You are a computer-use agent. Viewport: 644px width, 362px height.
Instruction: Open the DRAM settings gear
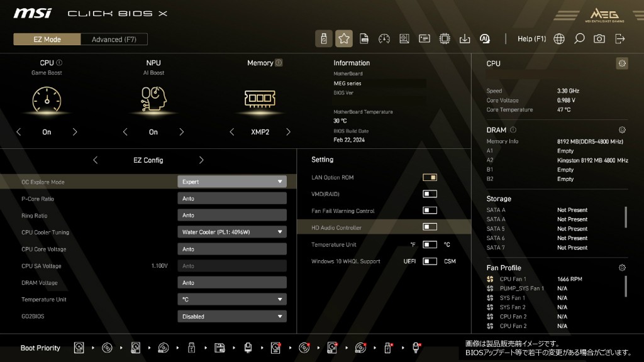622,129
